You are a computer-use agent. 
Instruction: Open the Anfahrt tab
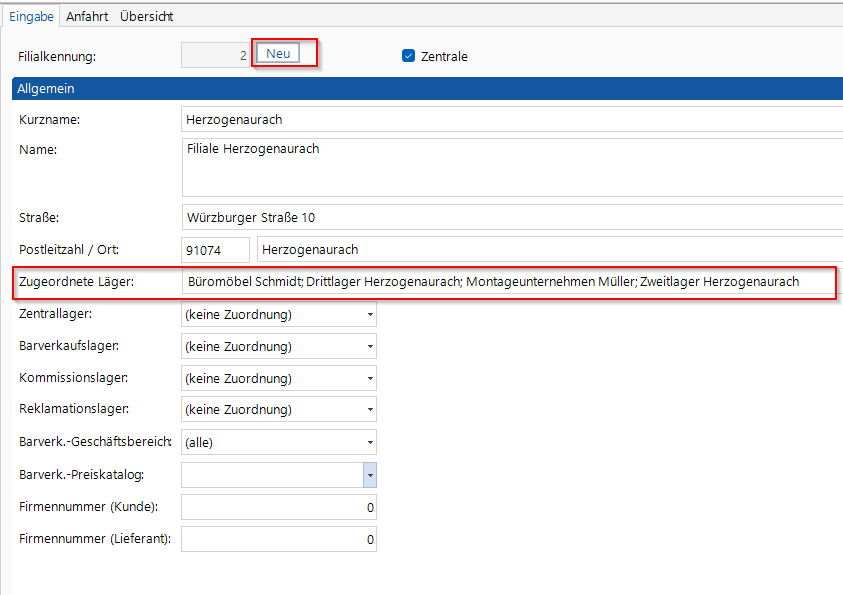click(x=87, y=17)
